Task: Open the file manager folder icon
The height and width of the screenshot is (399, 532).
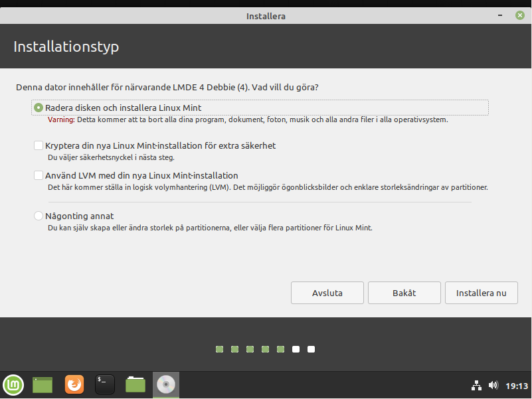Action: click(x=135, y=384)
